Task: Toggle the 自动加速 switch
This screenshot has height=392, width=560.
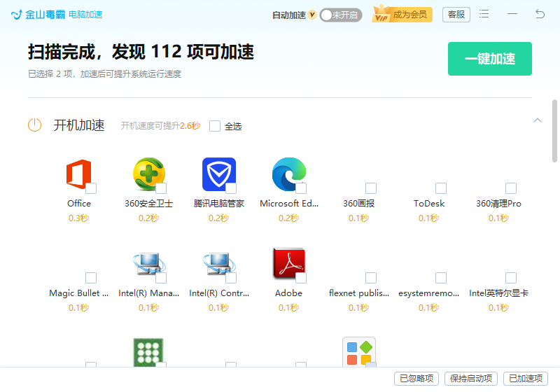Action: click(340, 15)
